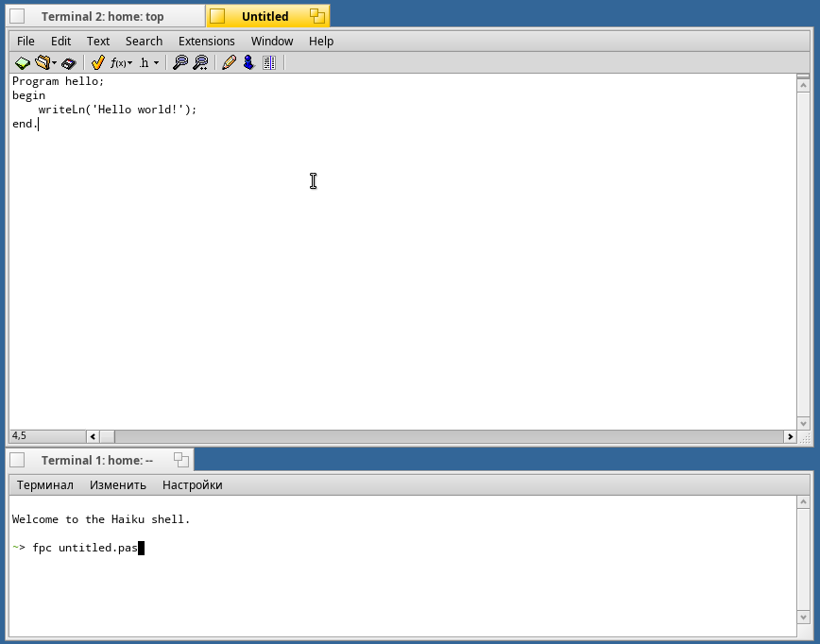
Task: Select the Untitled window tab
Action: [x=265, y=17]
